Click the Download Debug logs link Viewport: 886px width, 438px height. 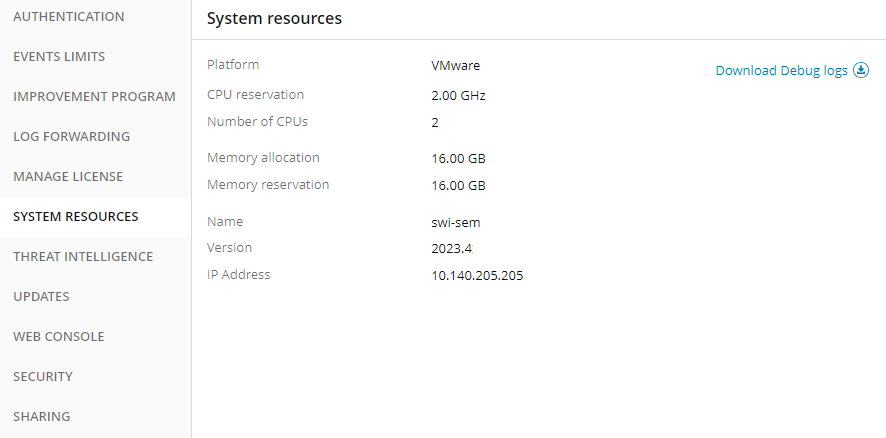tap(781, 71)
